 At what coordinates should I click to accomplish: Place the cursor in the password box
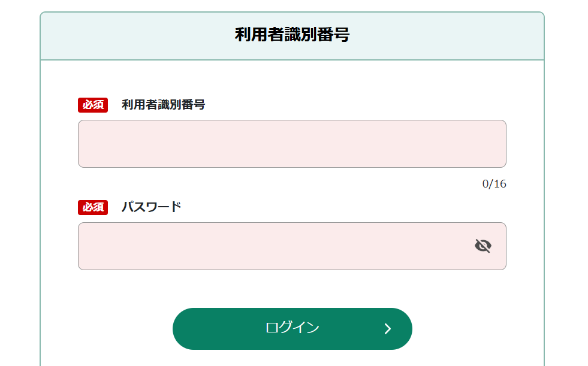tap(292, 246)
